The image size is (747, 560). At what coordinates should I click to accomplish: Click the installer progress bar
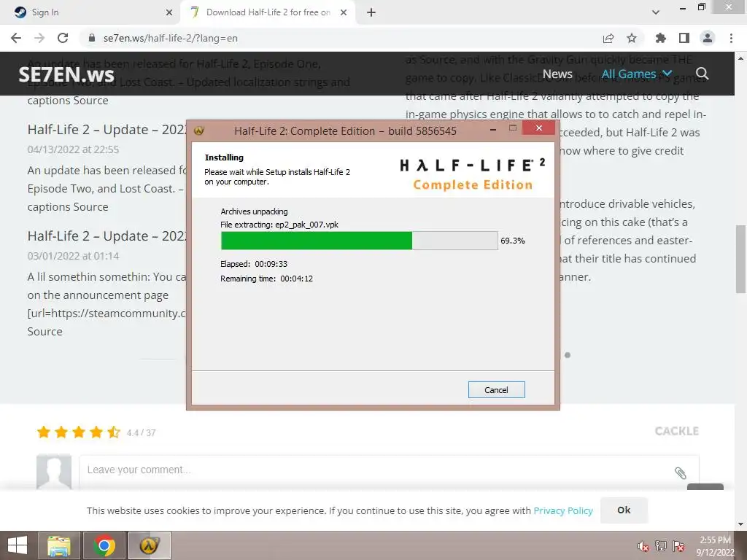(x=359, y=241)
